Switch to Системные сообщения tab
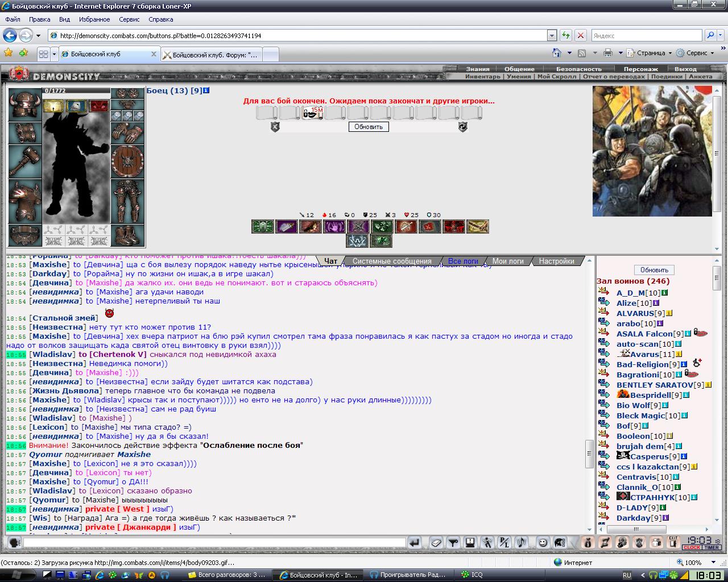Image resolution: width=728 pixels, height=582 pixels. 392,261
